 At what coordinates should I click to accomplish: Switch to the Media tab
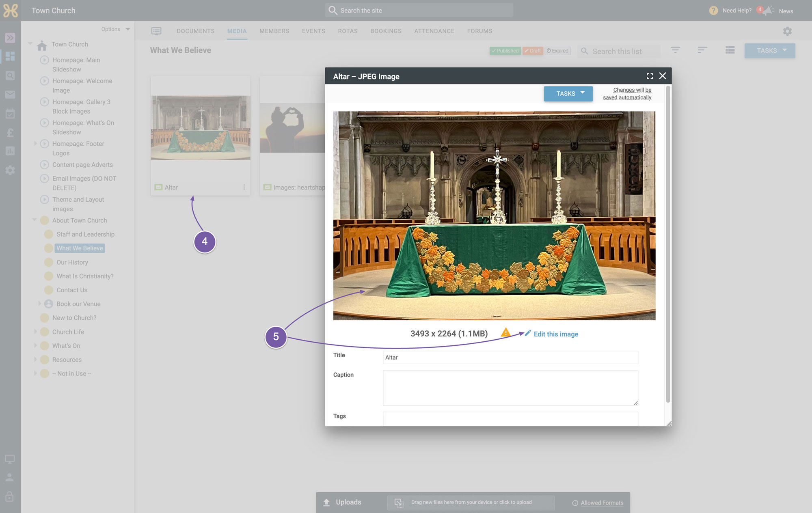click(237, 31)
